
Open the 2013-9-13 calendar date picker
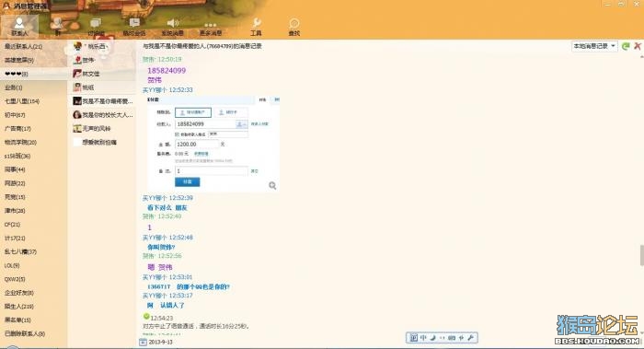(x=143, y=342)
